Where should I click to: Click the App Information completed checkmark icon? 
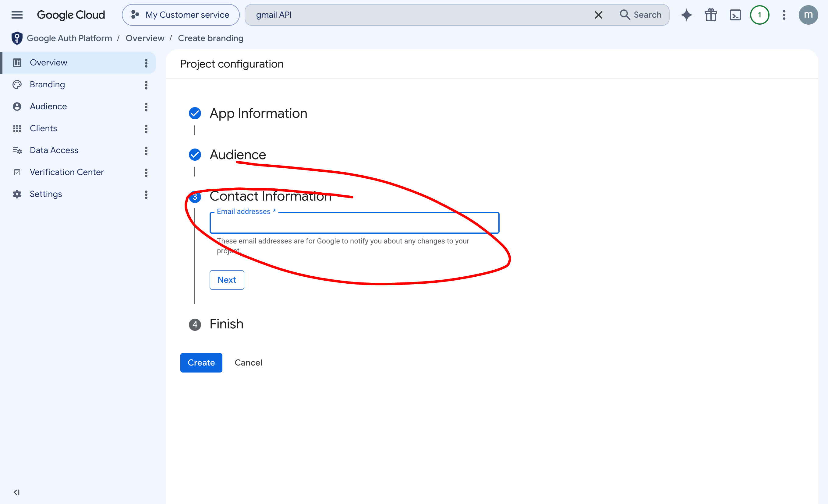pos(195,114)
